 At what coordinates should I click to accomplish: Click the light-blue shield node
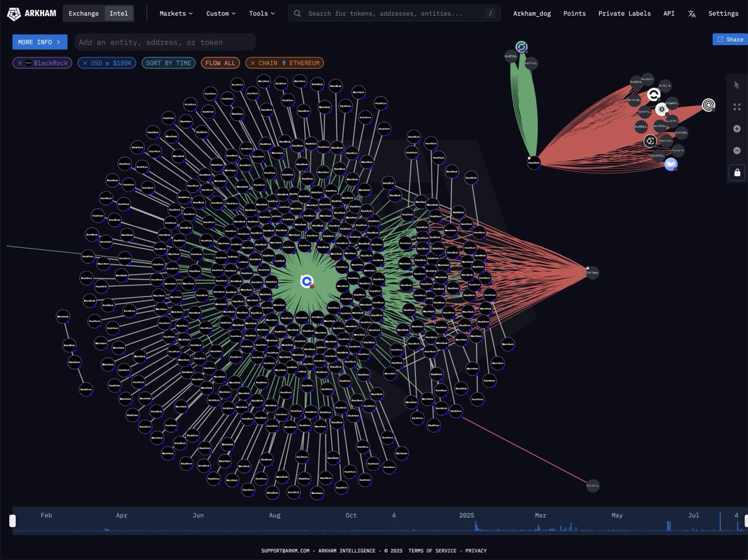click(671, 164)
